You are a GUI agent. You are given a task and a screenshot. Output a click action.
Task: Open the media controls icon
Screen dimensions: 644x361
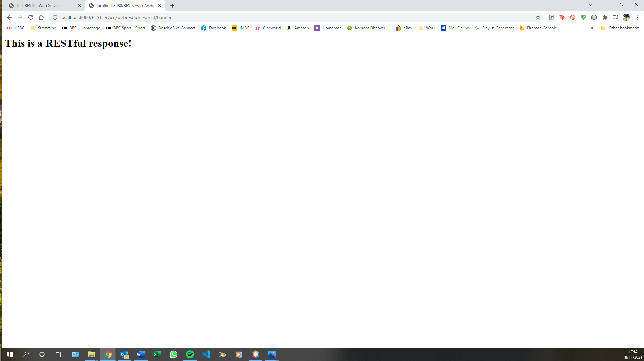coord(616,17)
